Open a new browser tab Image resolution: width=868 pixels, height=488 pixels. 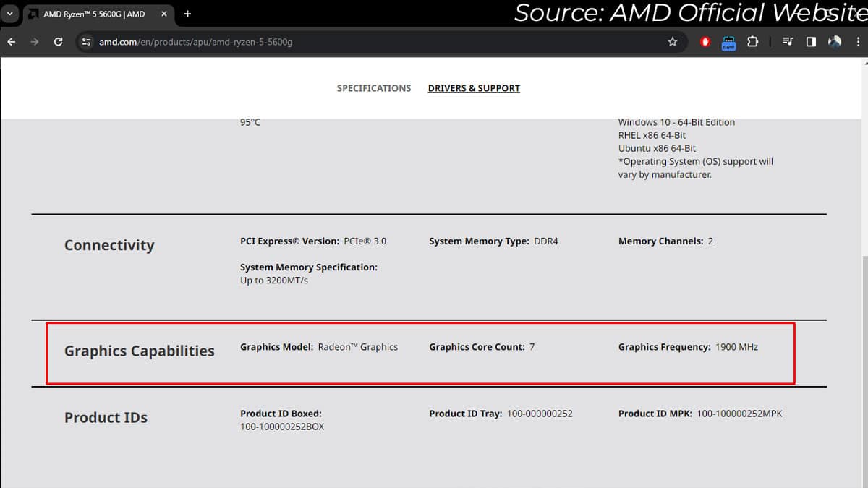click(187, 14)
